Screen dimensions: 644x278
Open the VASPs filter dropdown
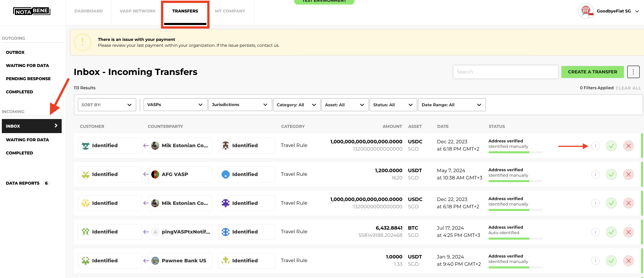[175, 105]
